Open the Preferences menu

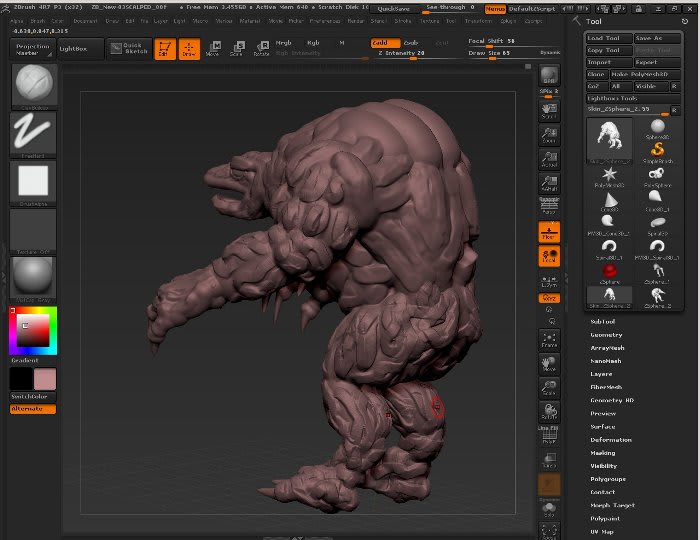coord(325,21)
